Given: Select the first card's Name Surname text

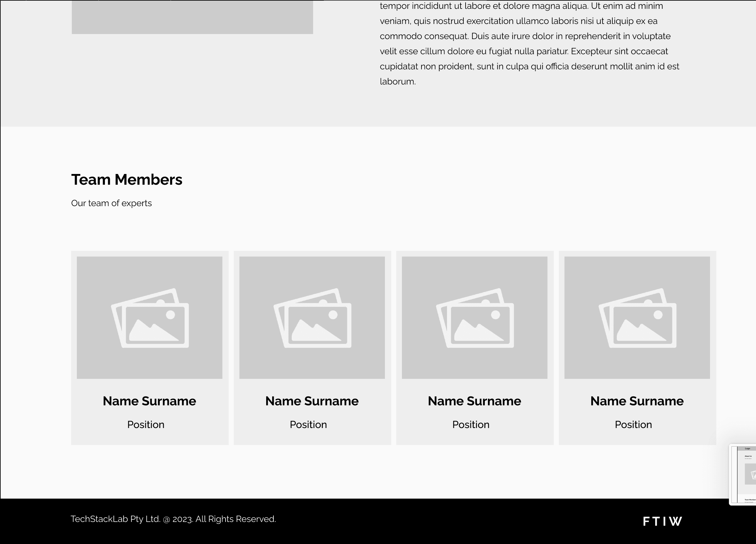Looking at the screenshot, I should 149,401.
